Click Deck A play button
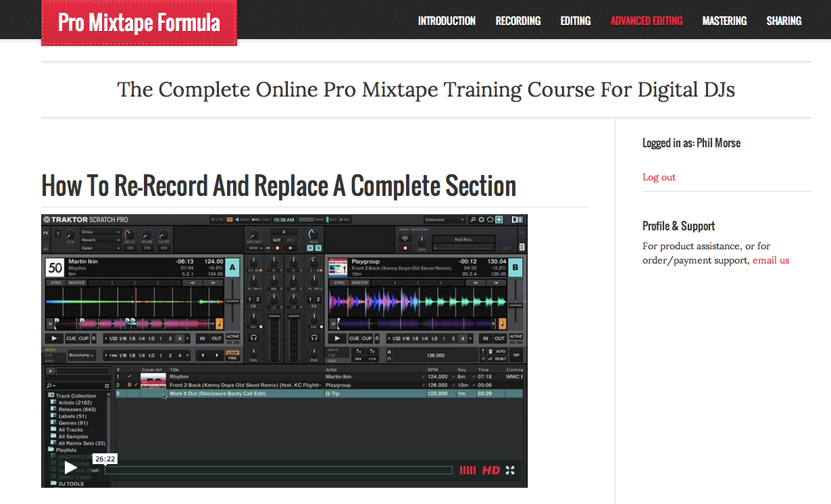The width and height of the screenshot is (831, 504). [53, 338]
